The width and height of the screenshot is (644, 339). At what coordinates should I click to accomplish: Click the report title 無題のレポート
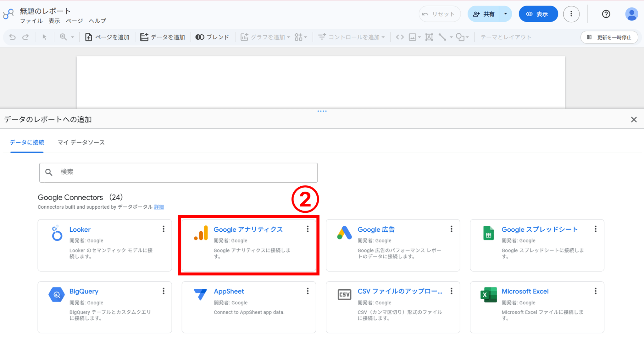pyautogui.click(x=45, y=11)
